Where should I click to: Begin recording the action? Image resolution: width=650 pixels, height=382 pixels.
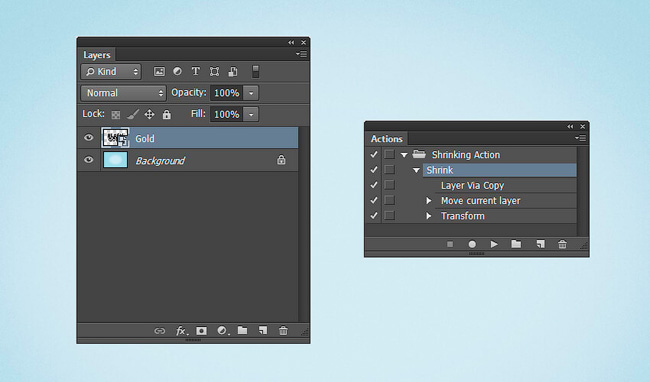click(x=472, y=244)
